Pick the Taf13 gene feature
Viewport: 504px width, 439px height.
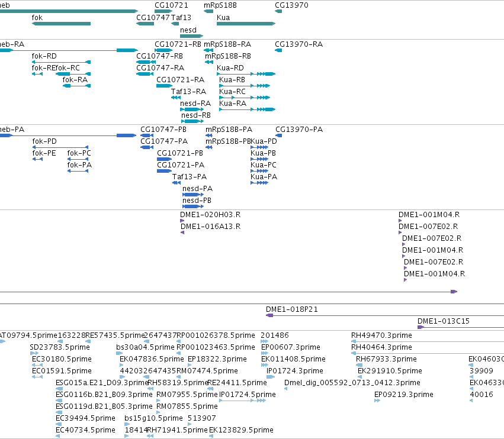tap(175, 24)
